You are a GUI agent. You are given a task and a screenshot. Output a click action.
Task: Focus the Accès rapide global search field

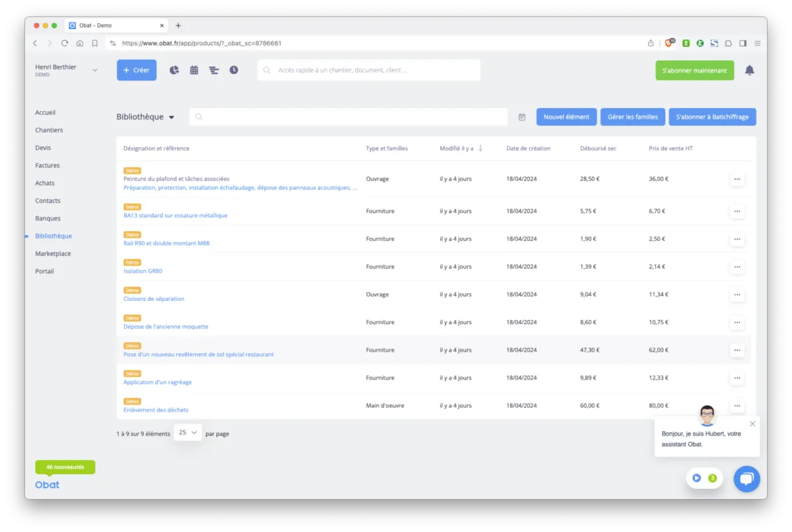369,70
